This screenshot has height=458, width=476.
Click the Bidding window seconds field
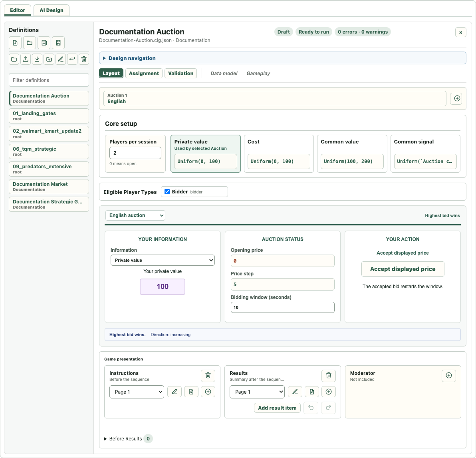[x=282, y=307]
